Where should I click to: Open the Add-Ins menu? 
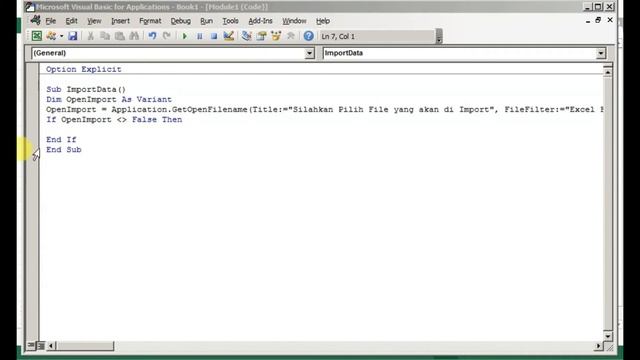point(260,21)
